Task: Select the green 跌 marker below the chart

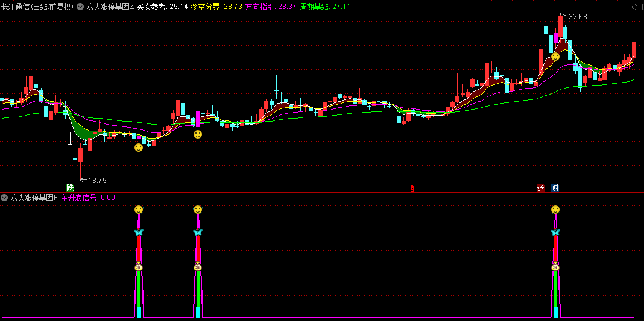Action: [70, 188]
